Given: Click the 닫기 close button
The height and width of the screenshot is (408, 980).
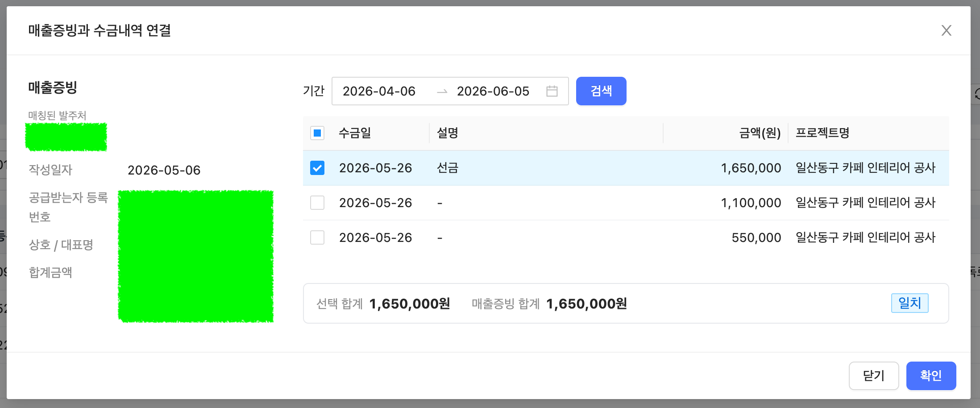Looking at the screenshot, I should click(874, 376).
